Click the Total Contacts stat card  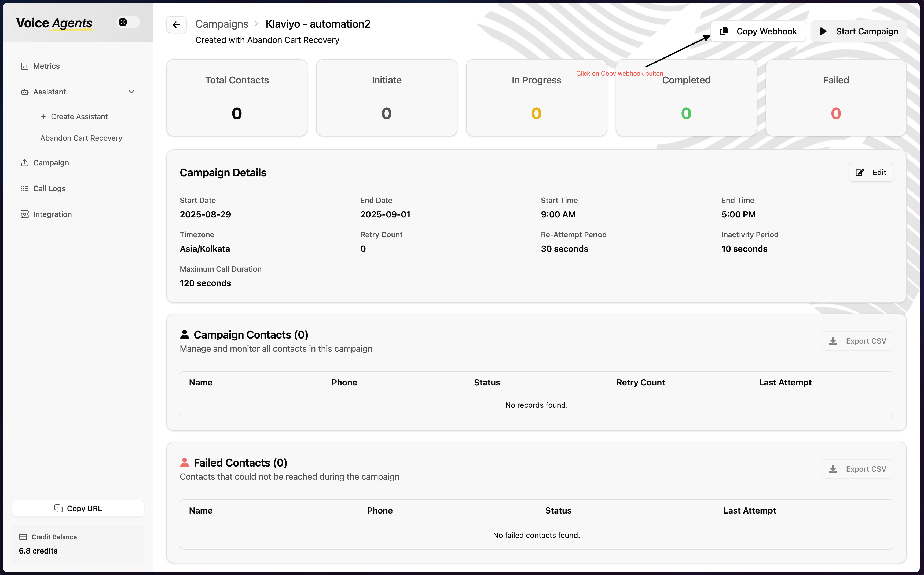click(x=236, y=98)
